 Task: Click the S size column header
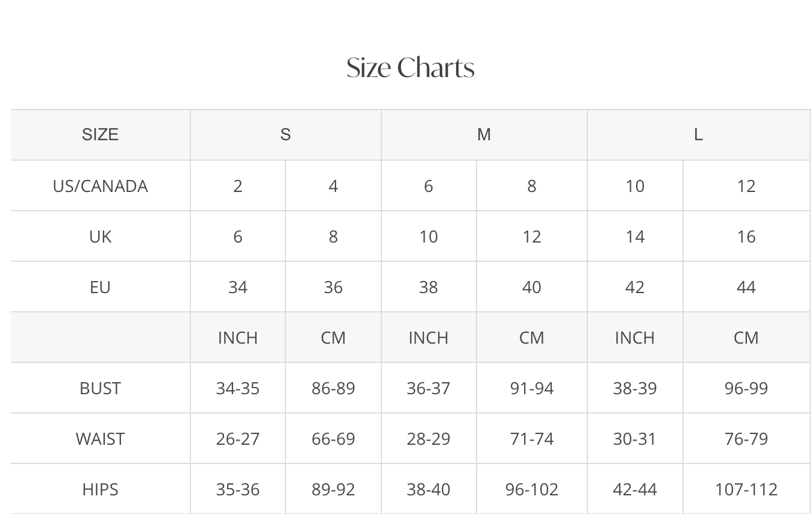point(286,135)
